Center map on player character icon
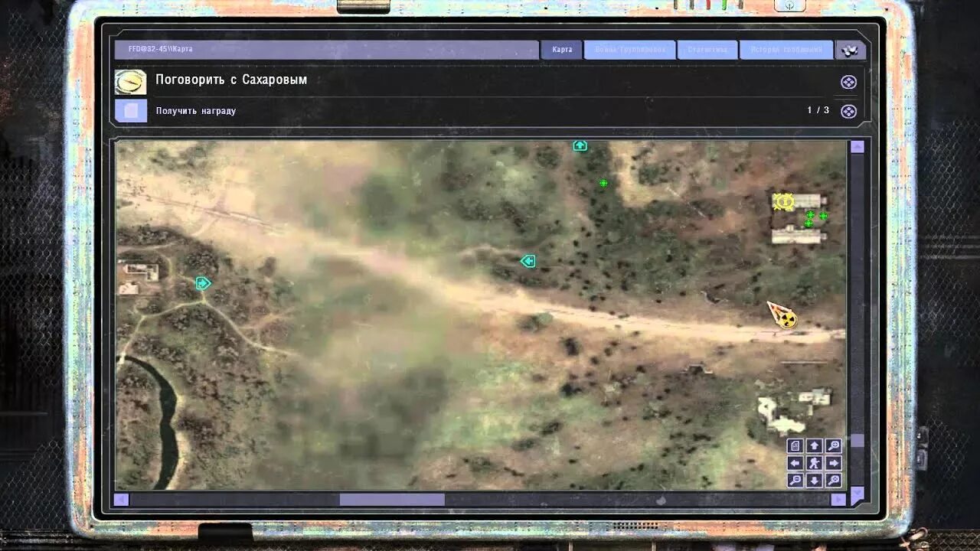Image resolution: width=980 pixels, height=551 pixels. tap(815, 463)
